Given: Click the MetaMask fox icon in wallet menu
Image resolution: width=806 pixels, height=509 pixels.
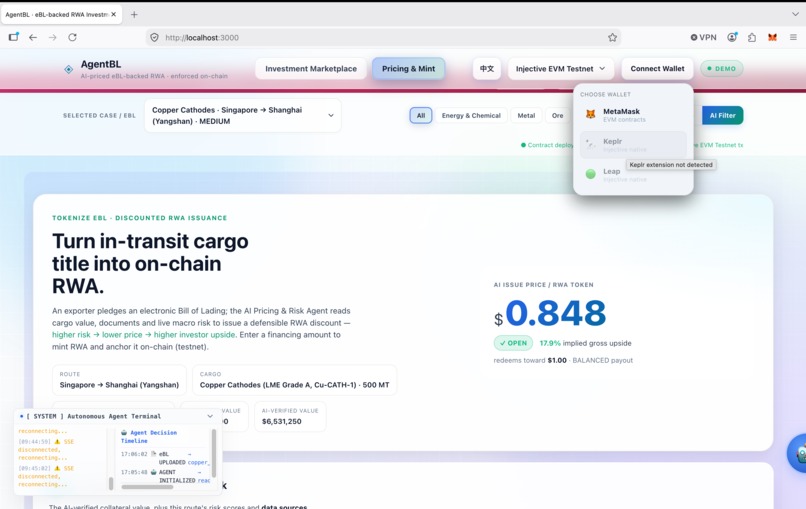Looking at the screenshot, I should 591,114.
